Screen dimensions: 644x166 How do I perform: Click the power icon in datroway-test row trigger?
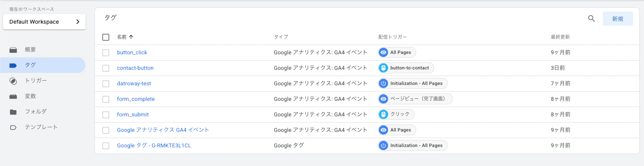pos(383,83)
